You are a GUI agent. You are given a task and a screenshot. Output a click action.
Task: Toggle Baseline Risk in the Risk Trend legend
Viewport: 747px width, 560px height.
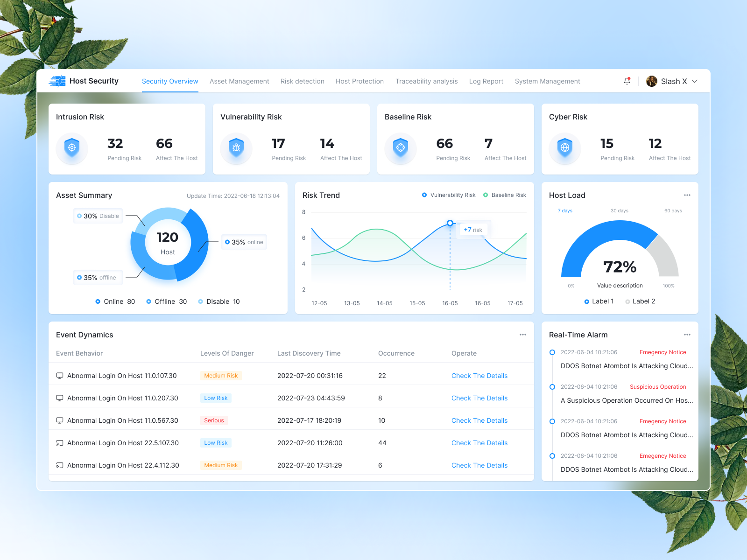click(x=505, y=195)
